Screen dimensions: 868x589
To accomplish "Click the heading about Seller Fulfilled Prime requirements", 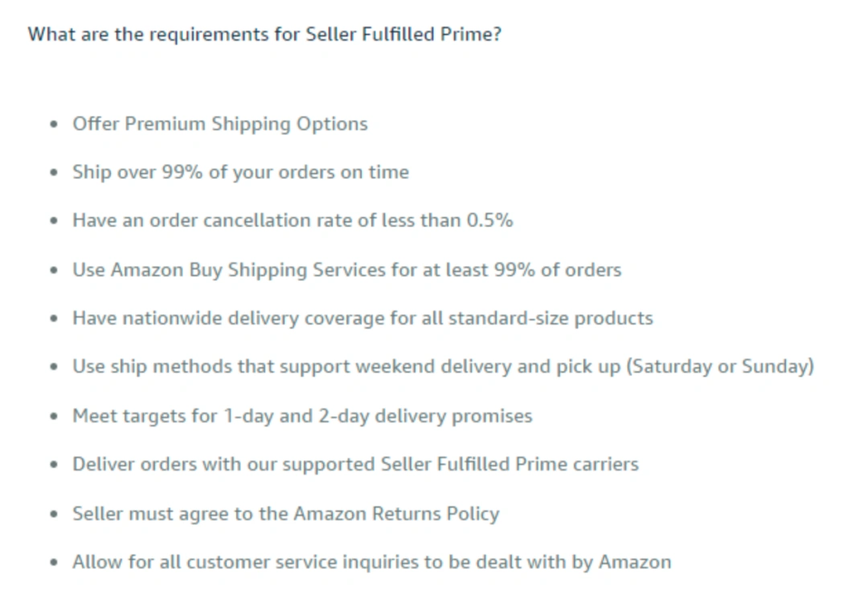I will pyautogui.click(x=264, y=35).
